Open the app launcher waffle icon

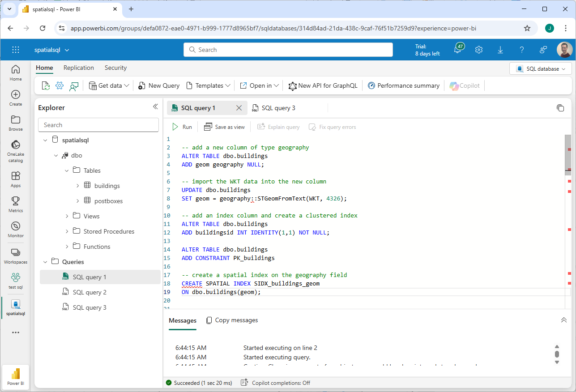[16, 50]
